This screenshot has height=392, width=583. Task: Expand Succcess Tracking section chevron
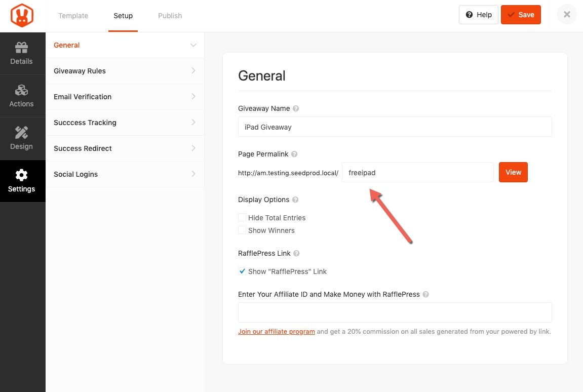193,123
